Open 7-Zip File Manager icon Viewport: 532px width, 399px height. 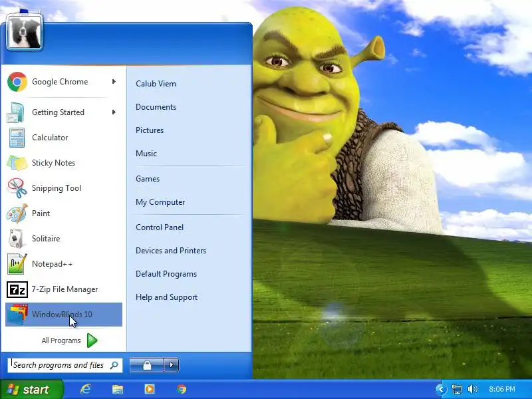(17, 289)
